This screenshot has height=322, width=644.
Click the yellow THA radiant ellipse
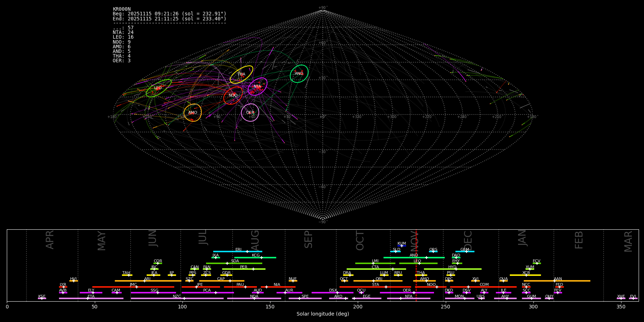241,74
